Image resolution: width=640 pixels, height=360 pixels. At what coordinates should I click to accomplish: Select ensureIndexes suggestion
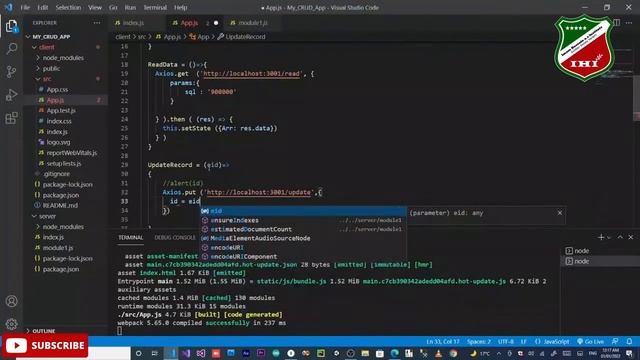point(303,220)
